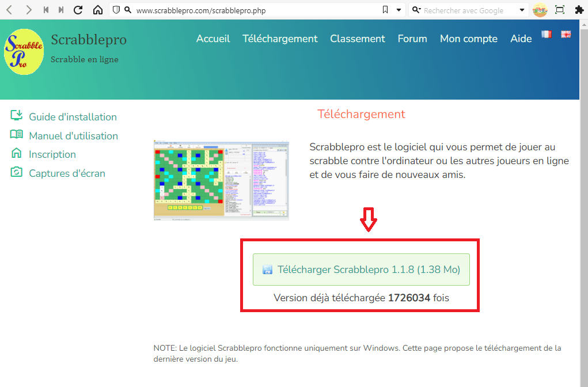This screenshot has width=588, height=387.
Task: Click the Téléchargement page heading
Action: pos(361,114)
